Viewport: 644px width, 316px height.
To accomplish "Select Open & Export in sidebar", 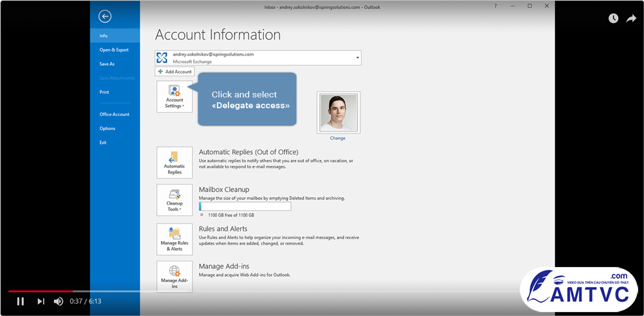I will (x=114, y=50).
